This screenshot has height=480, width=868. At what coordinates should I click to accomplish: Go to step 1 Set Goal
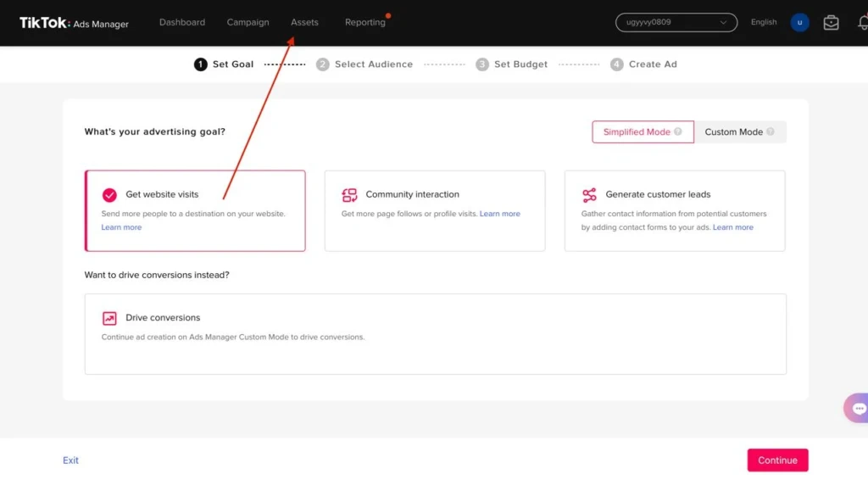click(224, 64)
